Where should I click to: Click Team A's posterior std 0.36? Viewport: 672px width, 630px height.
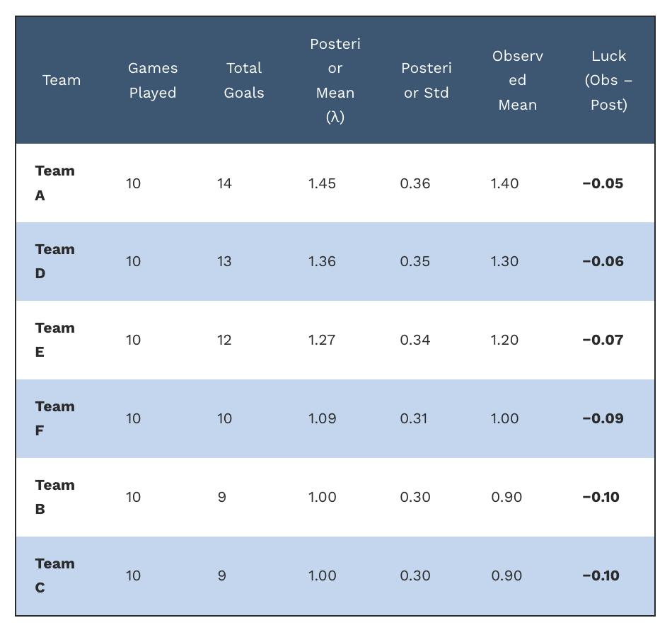pos(415,183)
